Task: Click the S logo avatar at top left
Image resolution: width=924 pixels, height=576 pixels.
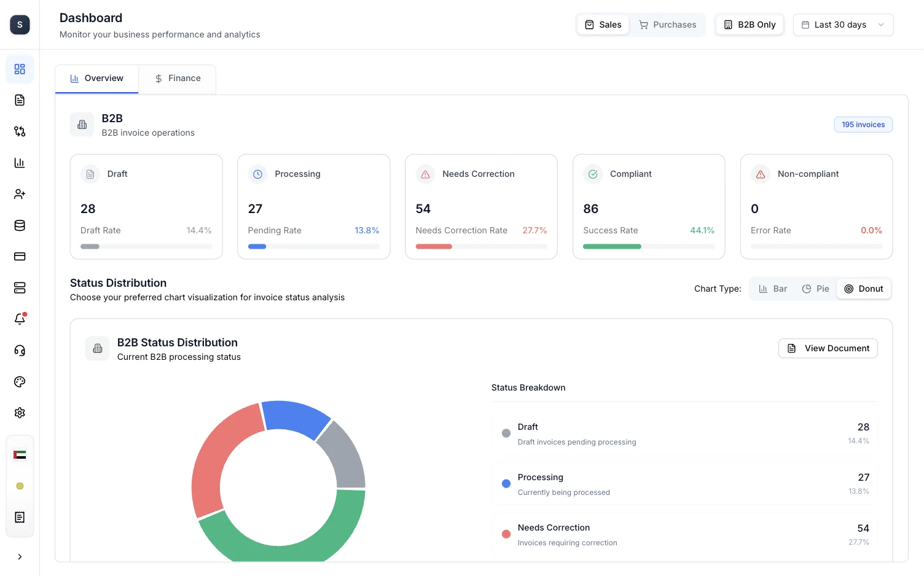Action: click(20, 25)
